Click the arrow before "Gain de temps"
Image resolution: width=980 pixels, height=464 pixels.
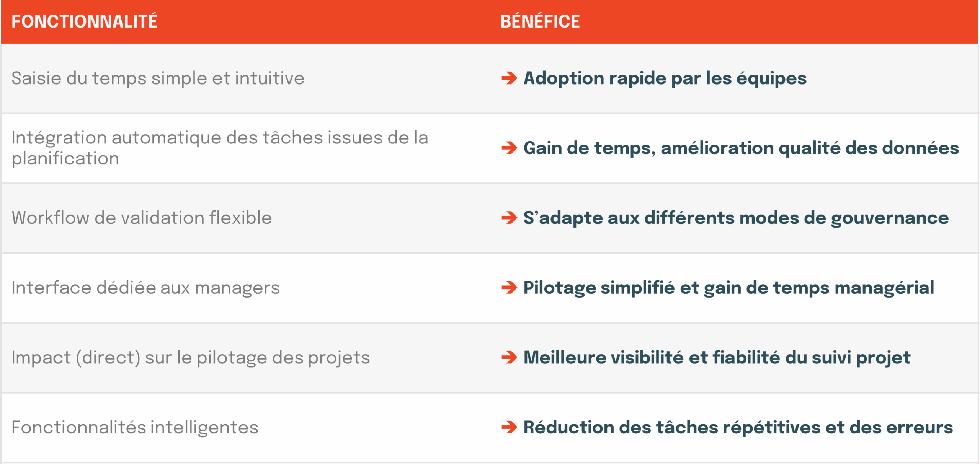coord(509,148)
